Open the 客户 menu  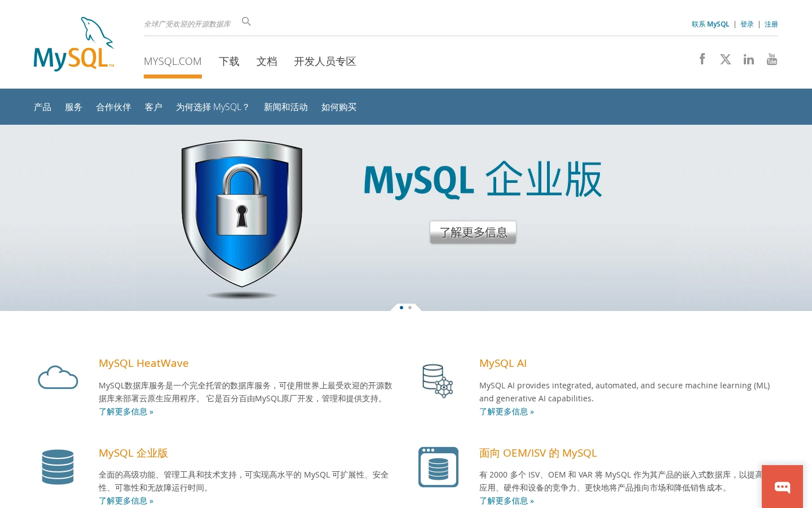153,107
